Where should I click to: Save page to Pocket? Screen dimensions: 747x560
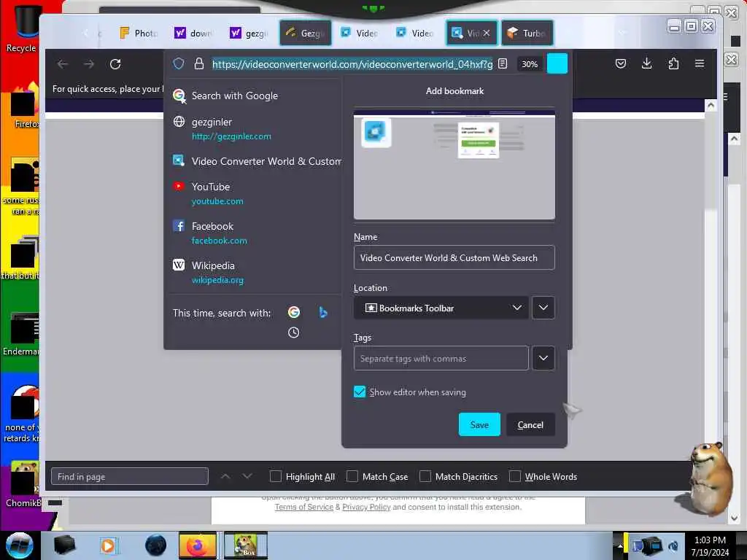(620, 63)
